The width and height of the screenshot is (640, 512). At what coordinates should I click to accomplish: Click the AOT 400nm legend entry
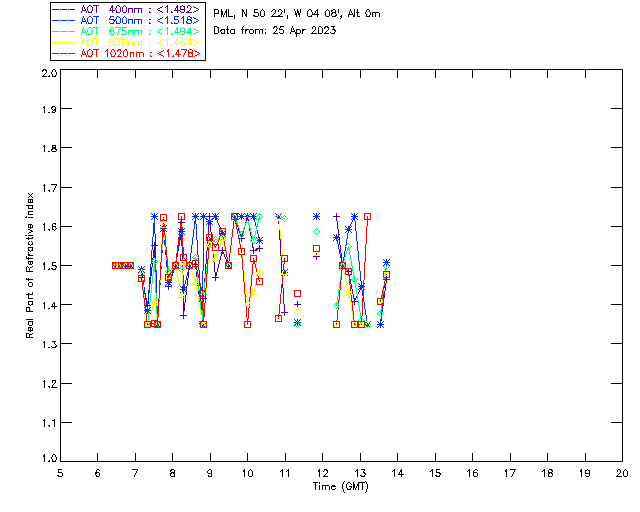pyautogui.click(x=127, y=9)
